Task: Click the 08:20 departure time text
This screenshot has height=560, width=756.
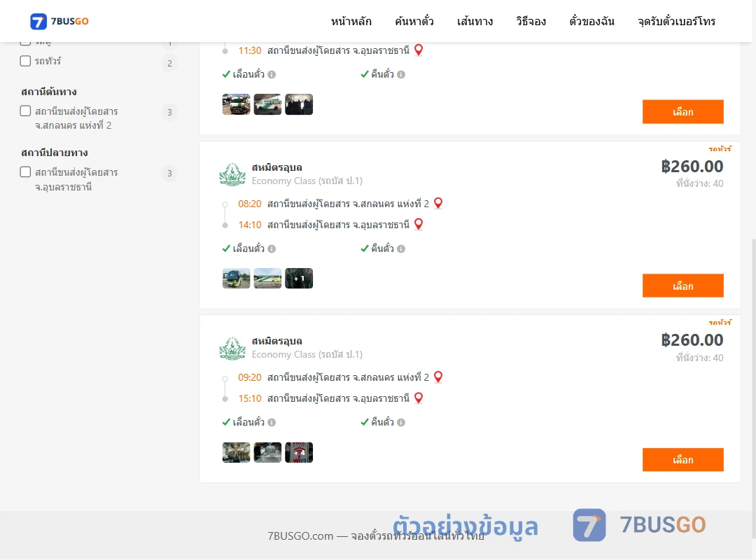Action: pyautogui.click(x=250, y=204)
